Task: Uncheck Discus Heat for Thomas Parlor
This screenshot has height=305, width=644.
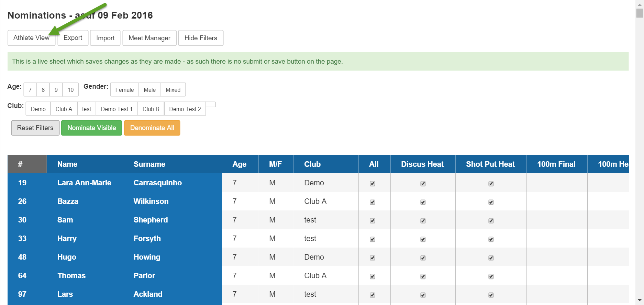Action: point(423,276)
